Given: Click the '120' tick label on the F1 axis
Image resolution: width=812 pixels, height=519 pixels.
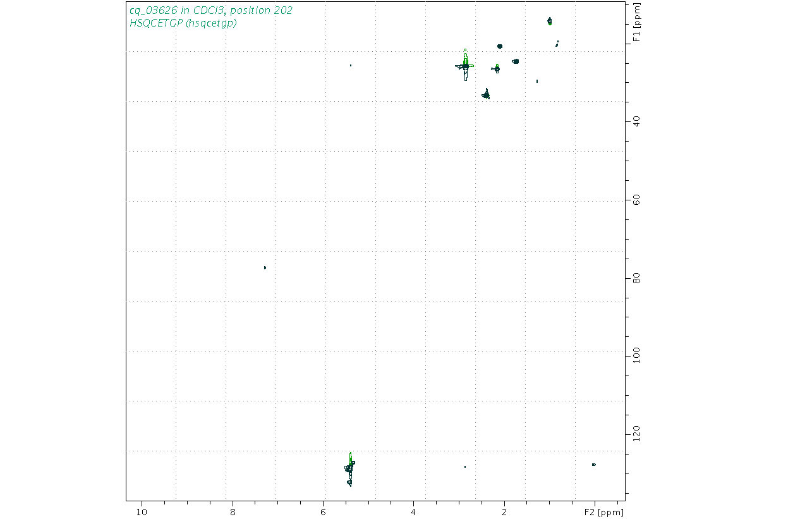Looking at the screenshot, I should [x=636, y=434].
